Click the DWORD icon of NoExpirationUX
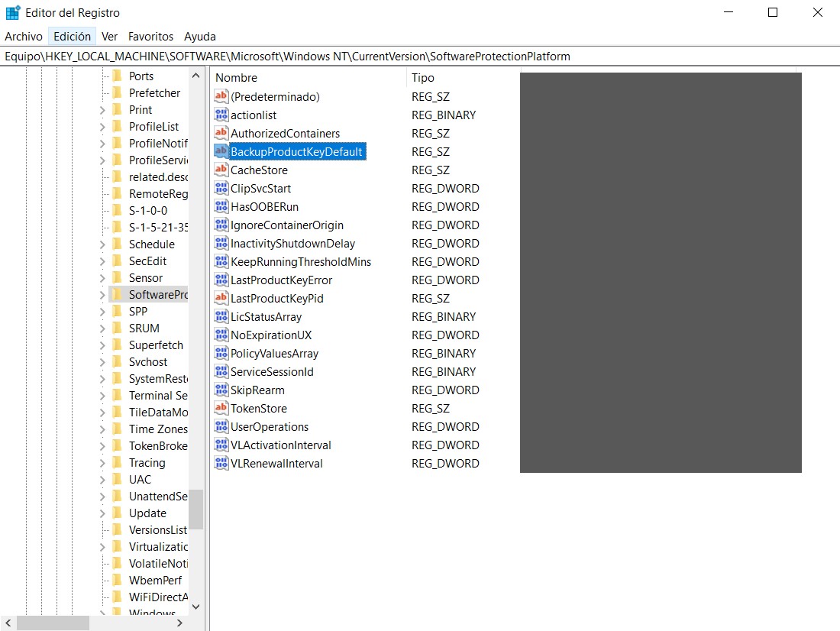Image resolution: width=840 pixels, height=631 pixels. pos(221,335)
